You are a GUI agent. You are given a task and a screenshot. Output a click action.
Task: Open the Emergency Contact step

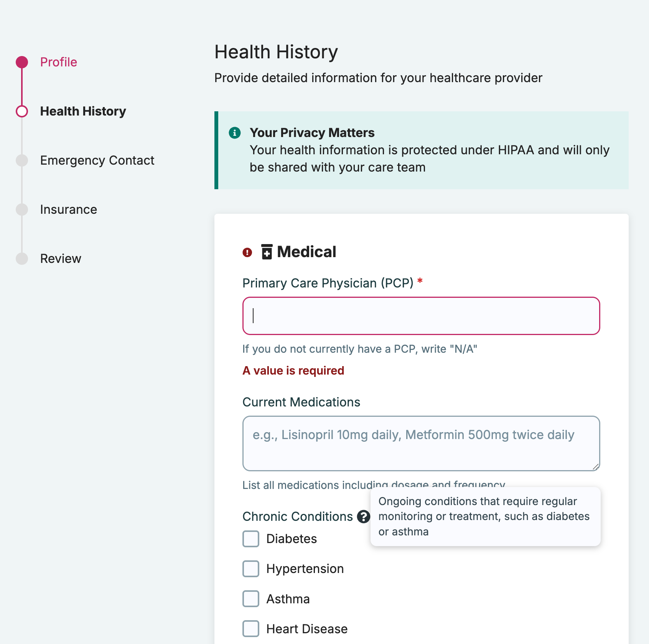pyautogui.click(x=97, y=160)
